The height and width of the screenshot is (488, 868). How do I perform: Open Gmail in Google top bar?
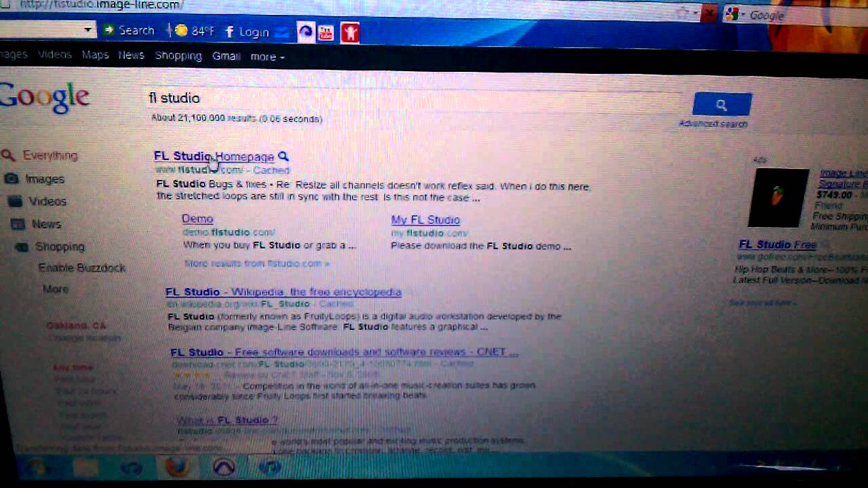[x=226, y=56]
